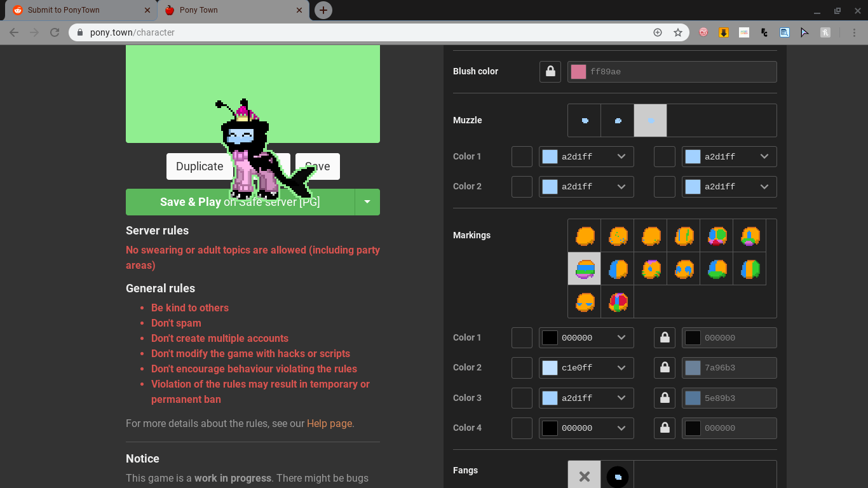Choose the half-blue marking pattern
The image size is (868, 488).
(x=617, y=268)
